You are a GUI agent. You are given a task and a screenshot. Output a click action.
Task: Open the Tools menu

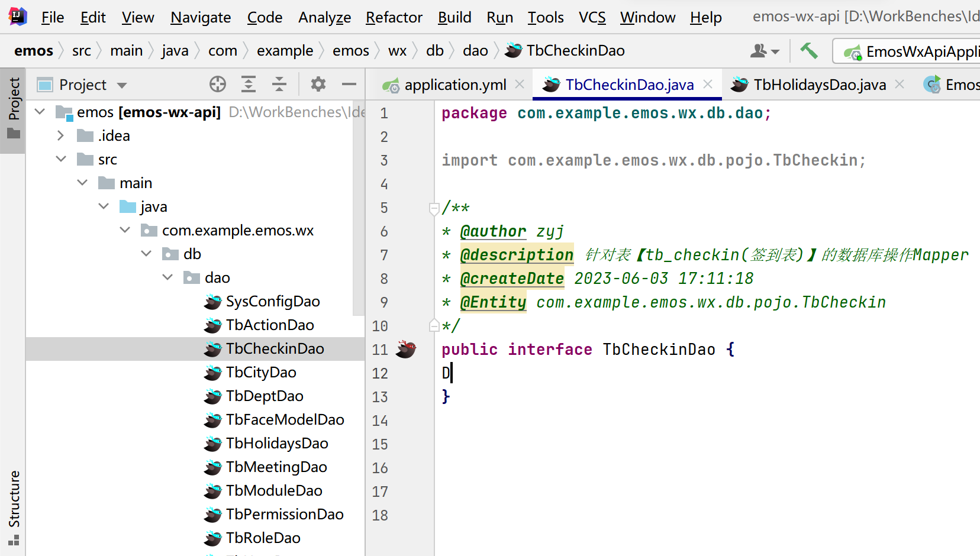tap(546, 17)
